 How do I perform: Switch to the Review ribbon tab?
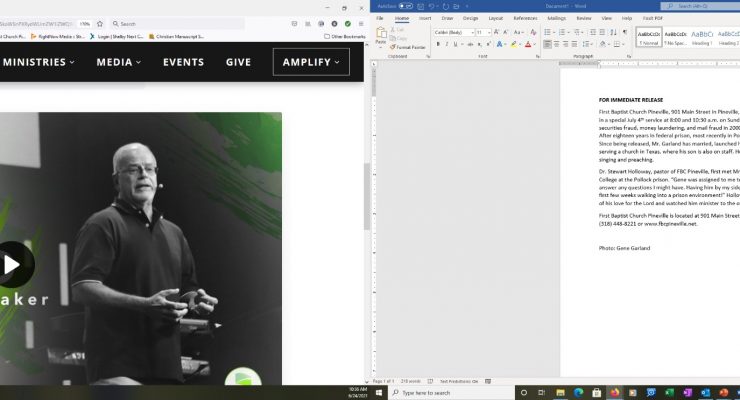coord(583,18)
